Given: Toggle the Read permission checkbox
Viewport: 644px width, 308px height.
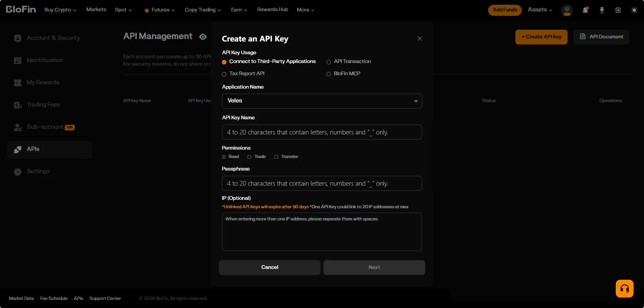Looking at the screenshot, I should tap(224, 157).
